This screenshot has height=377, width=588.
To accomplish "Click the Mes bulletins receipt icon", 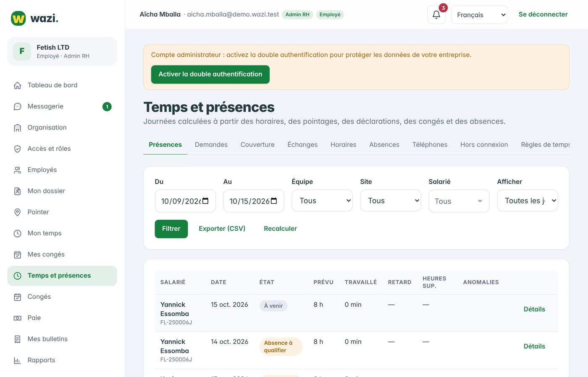I will [17, 339].
